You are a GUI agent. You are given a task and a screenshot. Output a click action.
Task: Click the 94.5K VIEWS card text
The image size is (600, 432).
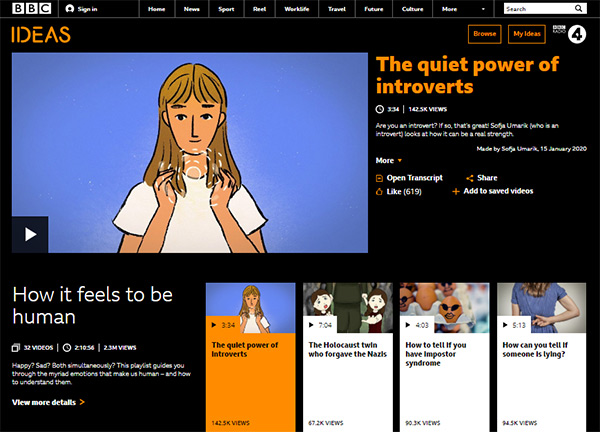pos(520,423)
